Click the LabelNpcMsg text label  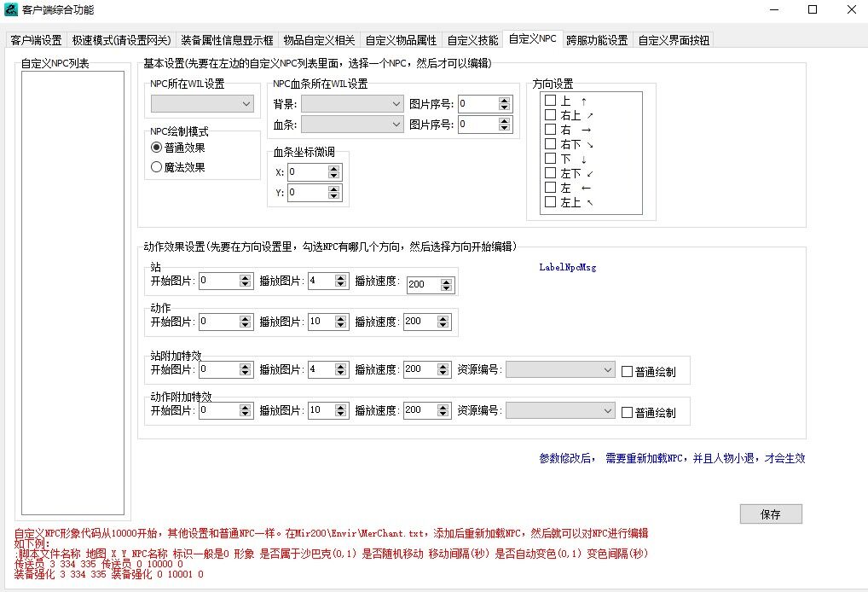point(568,268)
